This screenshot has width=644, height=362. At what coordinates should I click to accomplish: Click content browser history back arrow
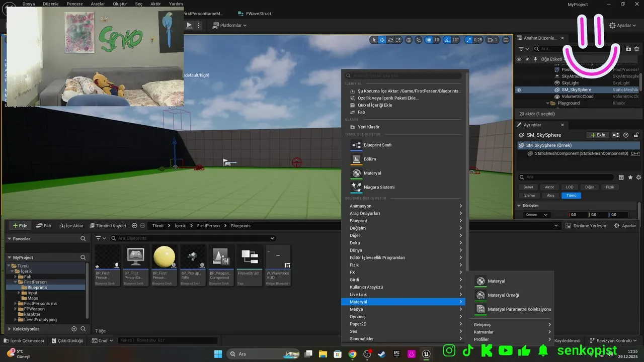134,226
